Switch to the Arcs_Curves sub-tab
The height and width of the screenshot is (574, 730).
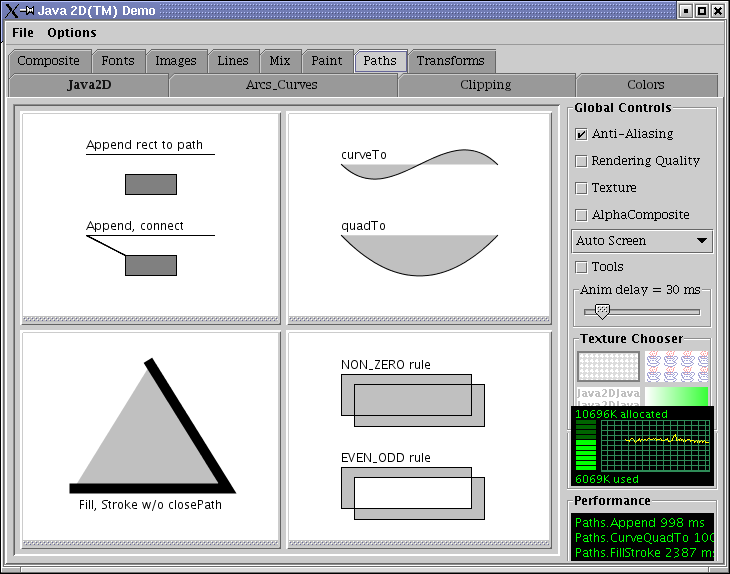282,85
